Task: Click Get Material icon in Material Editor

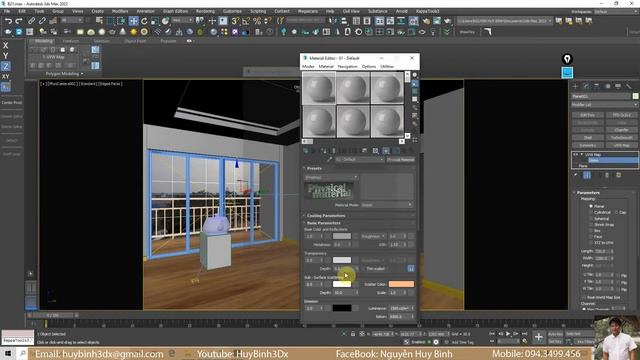Action: point(305,151)
